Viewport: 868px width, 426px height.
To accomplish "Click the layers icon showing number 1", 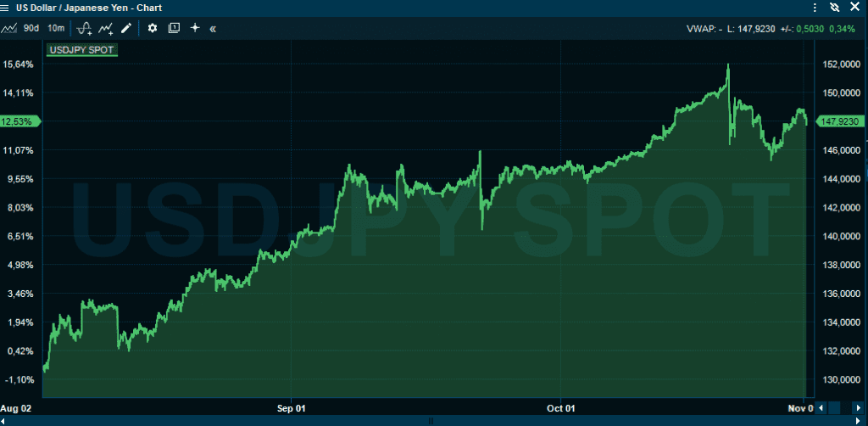I will [x=174, y=28].
